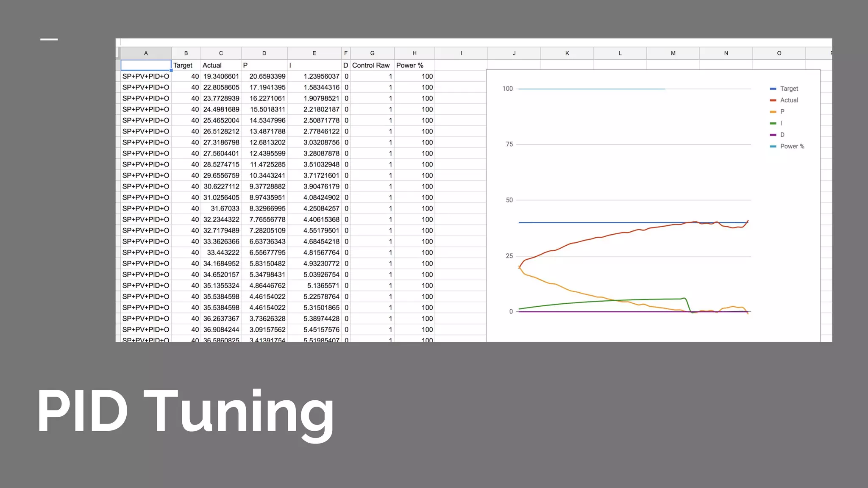Select column A header
The width and height of the screenshot is (868, 488).
[146, 53]
